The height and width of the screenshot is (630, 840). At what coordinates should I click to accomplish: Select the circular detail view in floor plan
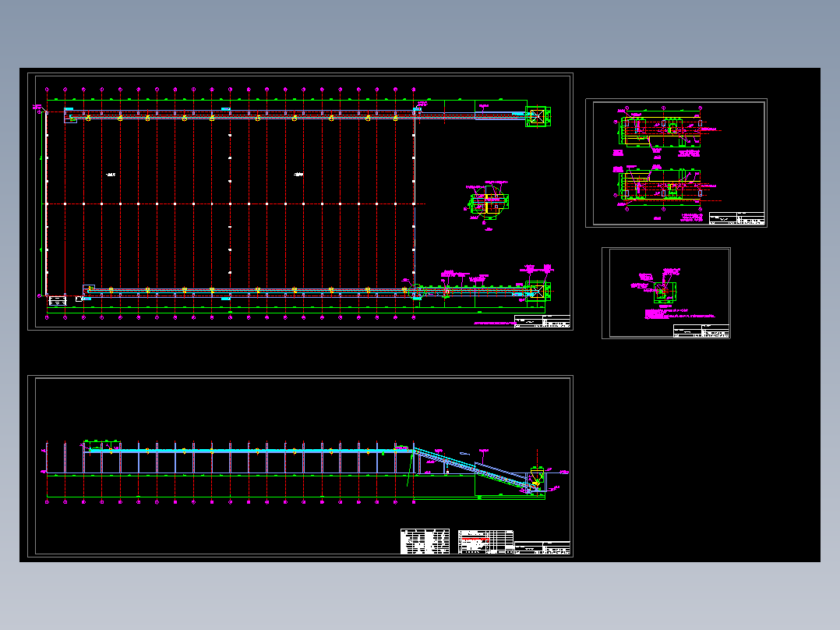click(x=489, y=202)
